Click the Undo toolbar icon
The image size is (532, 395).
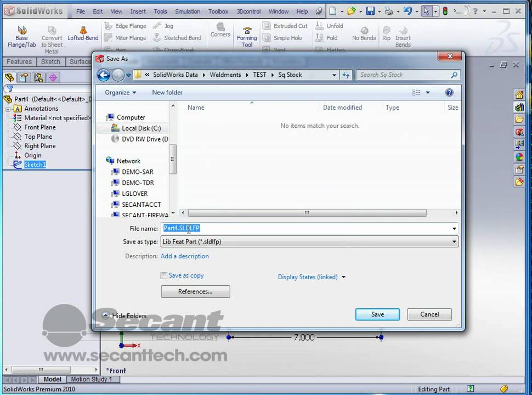click(408, 11)
